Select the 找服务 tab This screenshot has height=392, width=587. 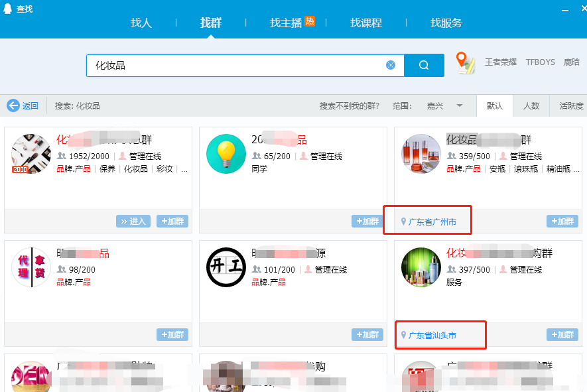446,22
